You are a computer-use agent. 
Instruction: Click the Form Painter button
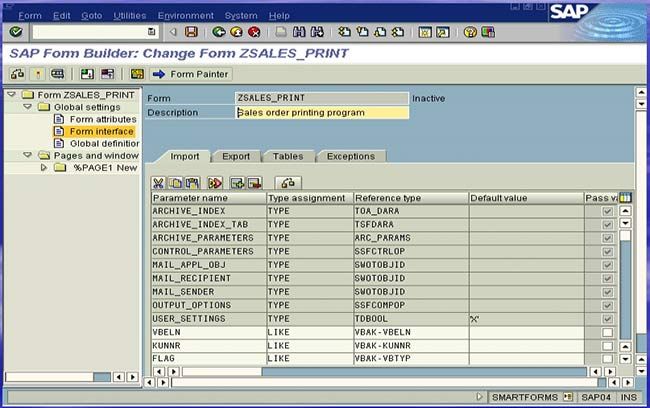[191, 74]
